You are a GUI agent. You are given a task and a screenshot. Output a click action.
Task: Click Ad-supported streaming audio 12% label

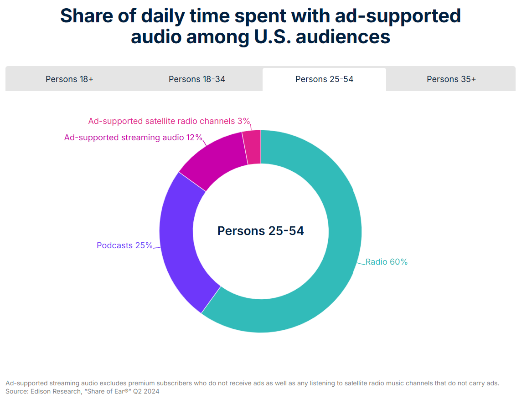(x=133, y=137)
